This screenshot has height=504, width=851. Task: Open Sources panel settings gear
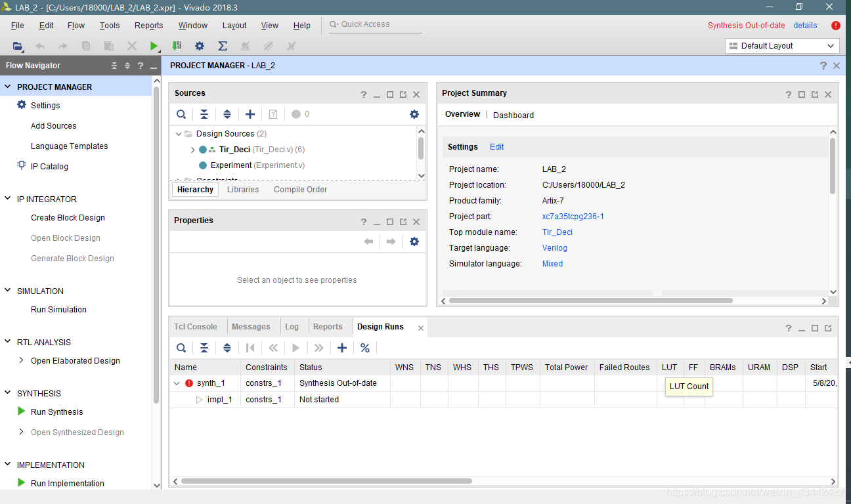point(414,114)
